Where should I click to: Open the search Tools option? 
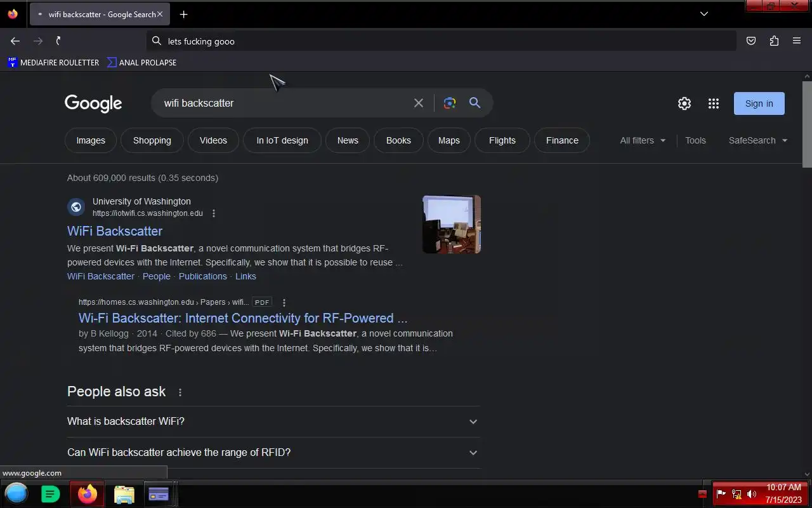point(695,140)
